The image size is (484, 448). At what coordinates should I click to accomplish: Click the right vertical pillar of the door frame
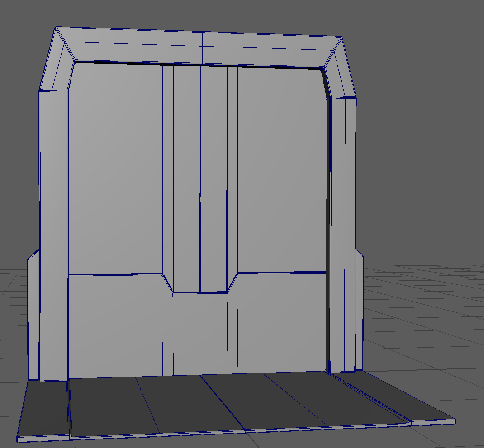click(342, 226)
